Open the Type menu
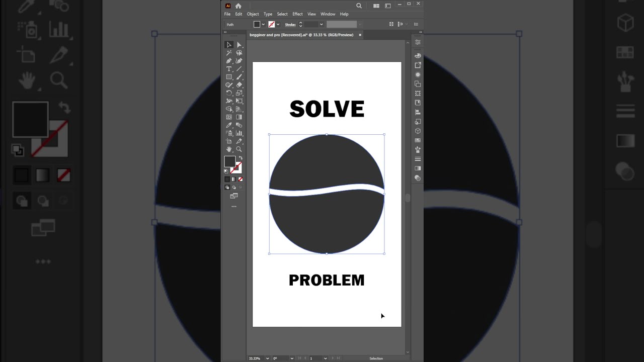Image resolution: width=644 pixels, height=362 pixels. tap(268, 14)
